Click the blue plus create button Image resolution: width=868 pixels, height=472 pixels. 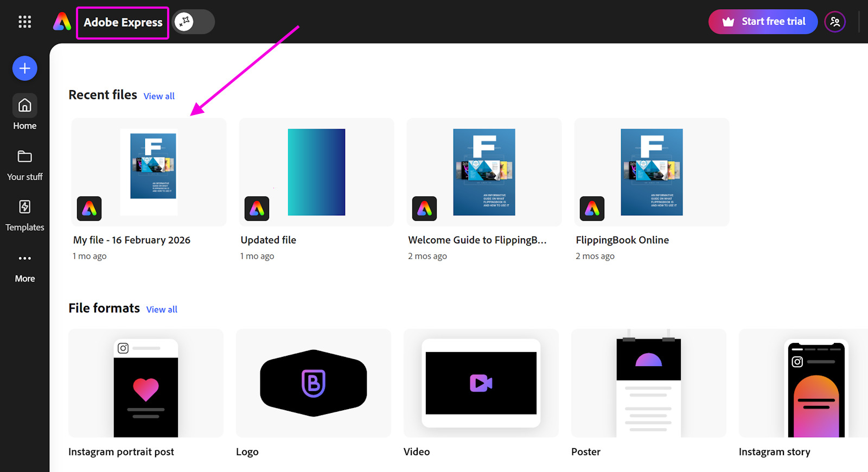pos(25,68)
